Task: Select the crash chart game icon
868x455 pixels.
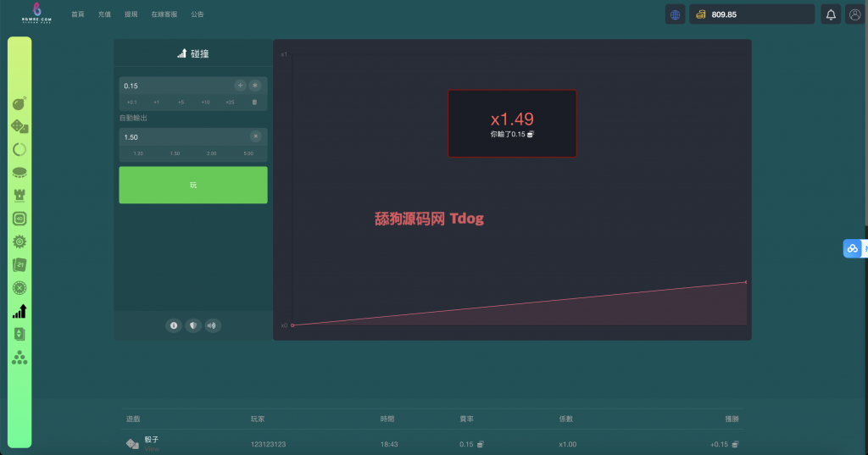Action: click(19, 311)
